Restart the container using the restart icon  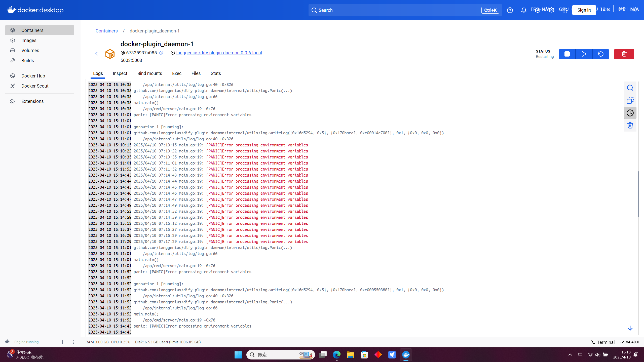(x=601, y=54)
